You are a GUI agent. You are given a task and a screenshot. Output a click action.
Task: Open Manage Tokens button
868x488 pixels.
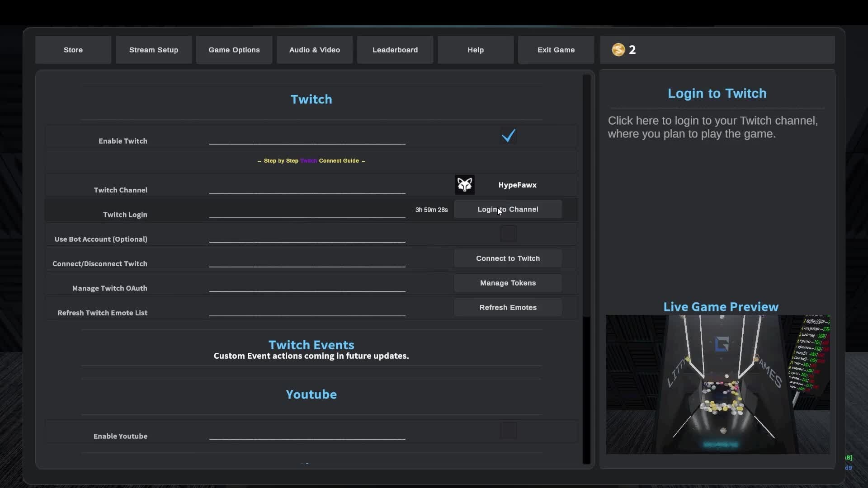click(508, 283)
